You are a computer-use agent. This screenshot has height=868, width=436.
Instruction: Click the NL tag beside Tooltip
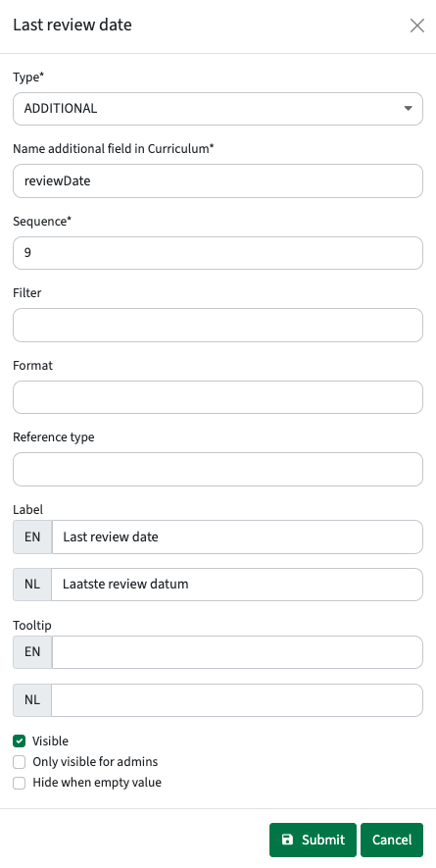click(x=32, y=700)
